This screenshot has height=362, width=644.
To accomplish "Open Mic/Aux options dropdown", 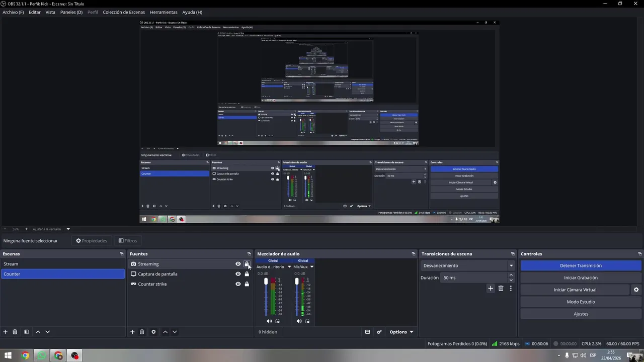I will [311, 267].
